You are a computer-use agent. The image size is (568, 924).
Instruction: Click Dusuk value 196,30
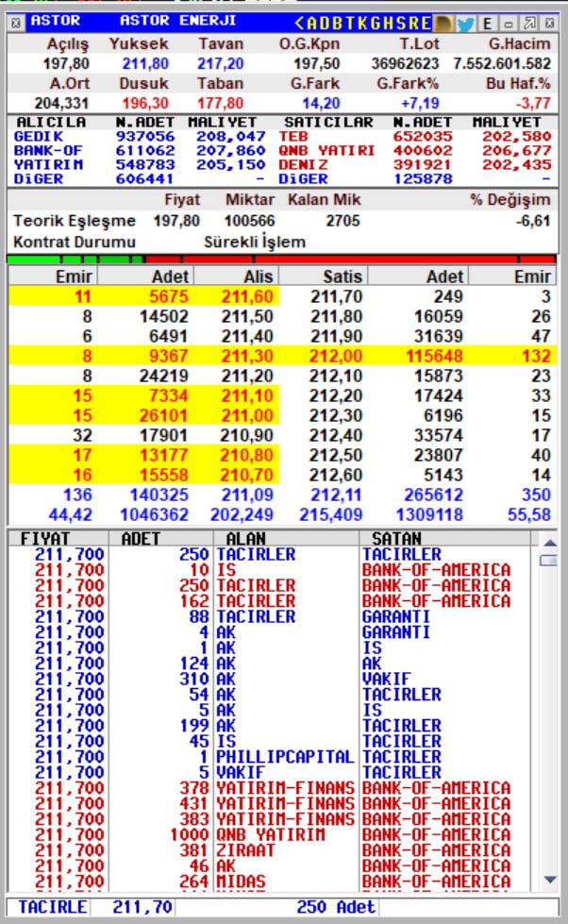click(145, 103)
